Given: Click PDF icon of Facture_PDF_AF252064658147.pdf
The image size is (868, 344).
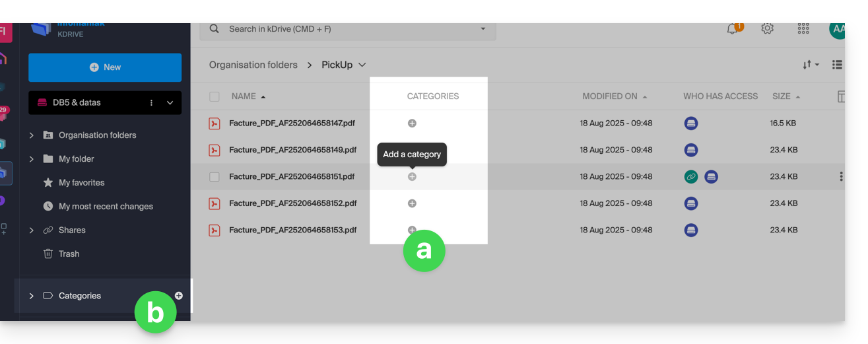Looking at the screenshot, I should pyautogui.click(x=214, y=123).
